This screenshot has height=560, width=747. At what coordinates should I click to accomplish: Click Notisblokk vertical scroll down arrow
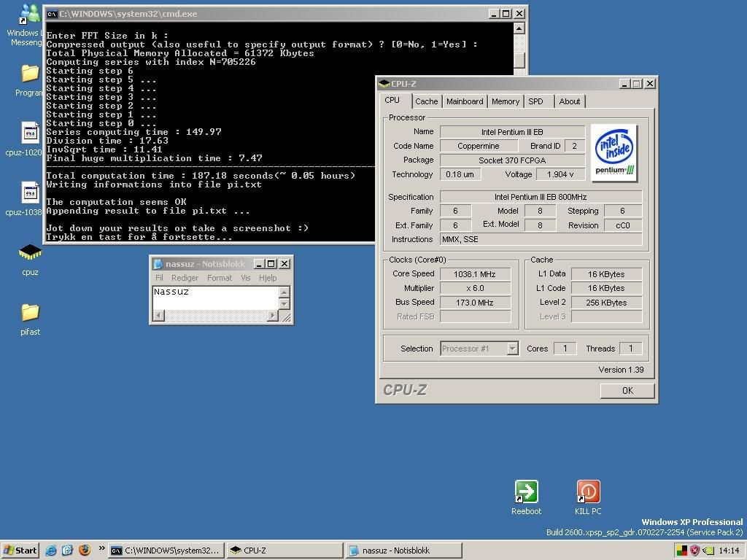[284, 303]
